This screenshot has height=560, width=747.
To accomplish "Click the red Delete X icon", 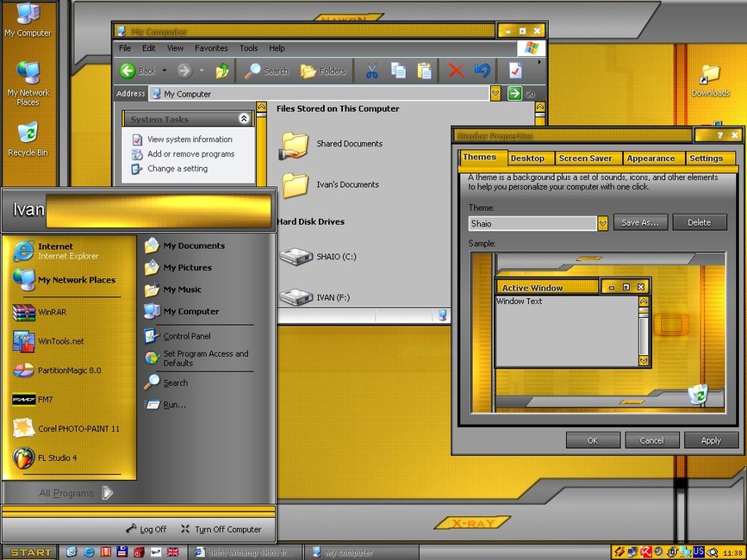I will click(x=456, y=71).
